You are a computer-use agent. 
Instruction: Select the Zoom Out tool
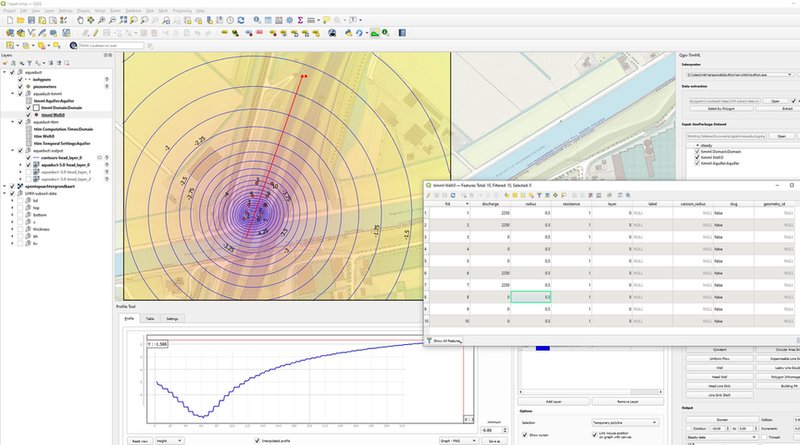click(x=112, y=20)
